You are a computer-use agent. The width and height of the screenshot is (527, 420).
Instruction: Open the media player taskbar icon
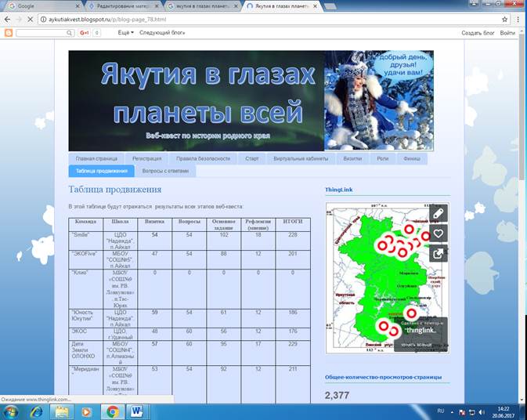[x=86, y=412]
